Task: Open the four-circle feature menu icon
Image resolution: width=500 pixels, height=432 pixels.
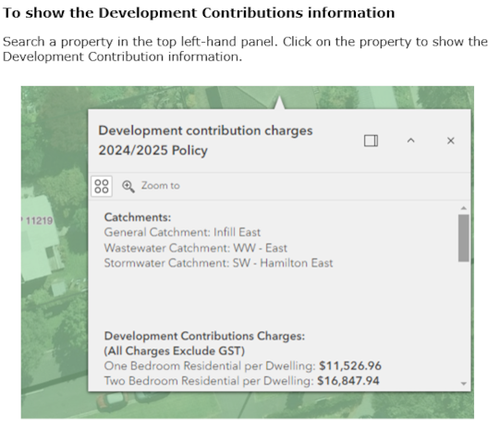Action: click(102, 186)
